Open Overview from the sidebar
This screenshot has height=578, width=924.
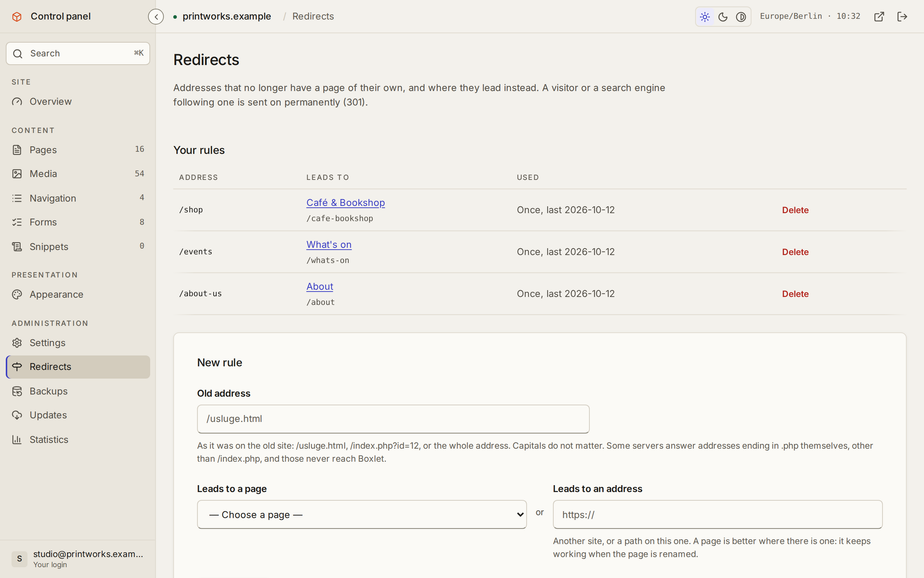pos(78,101)
